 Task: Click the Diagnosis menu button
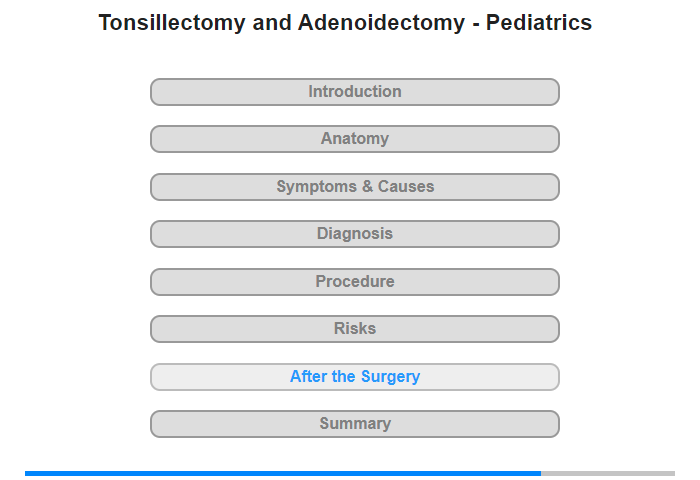(x=355, y=234)
